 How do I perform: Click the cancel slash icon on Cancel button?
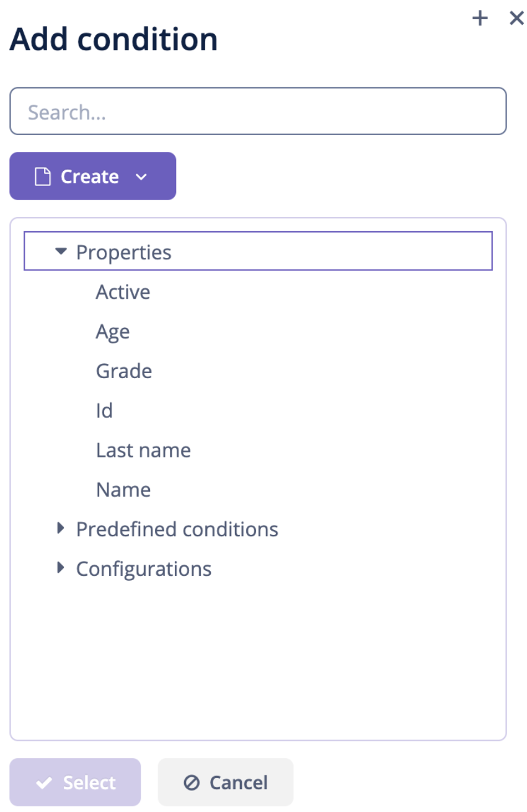tap(192, 782)
